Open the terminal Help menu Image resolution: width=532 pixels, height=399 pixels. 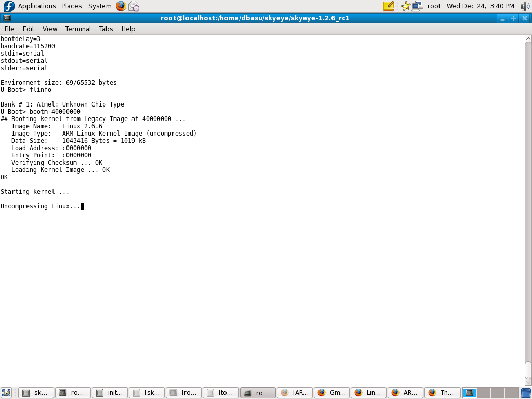(128, 29)
